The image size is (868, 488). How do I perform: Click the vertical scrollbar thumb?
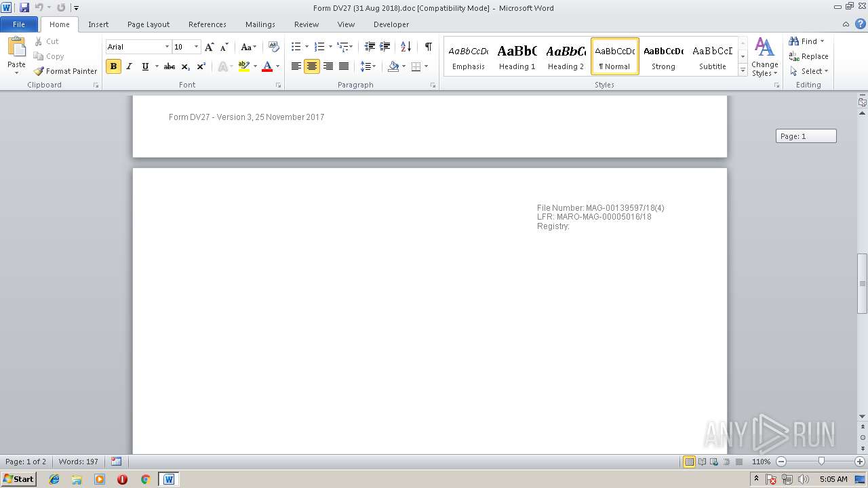(x=862, y=283)
